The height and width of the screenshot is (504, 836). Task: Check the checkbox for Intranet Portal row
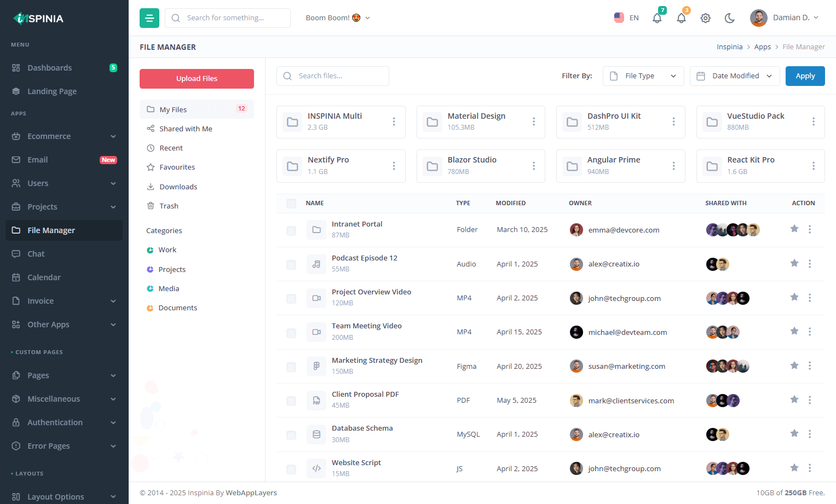(291, 230)
